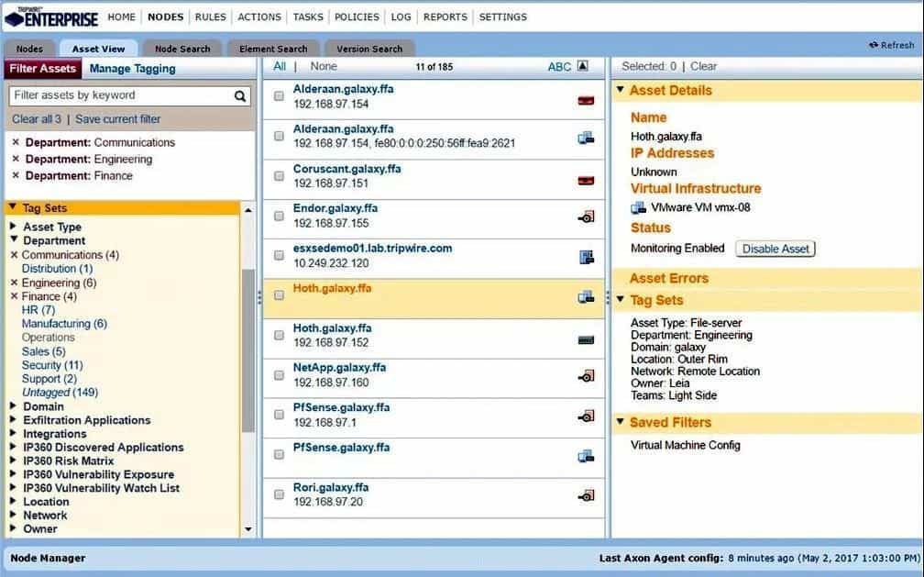This screenshot has height=577, width=924.
Task: Collapse the Asset Details section
Action: click(x=620, y=90)
